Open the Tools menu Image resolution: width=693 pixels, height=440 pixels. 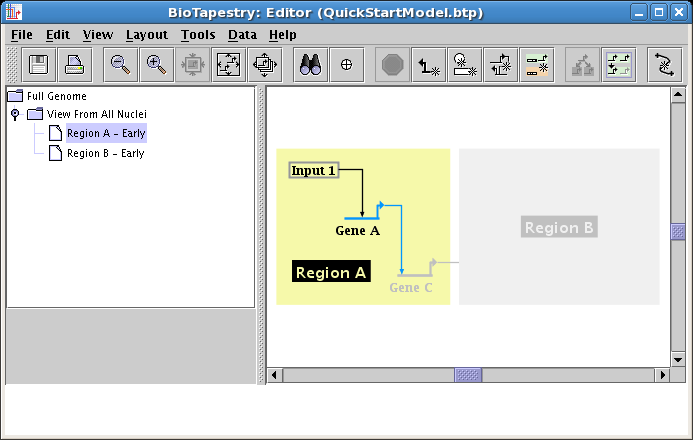(198, 34)
